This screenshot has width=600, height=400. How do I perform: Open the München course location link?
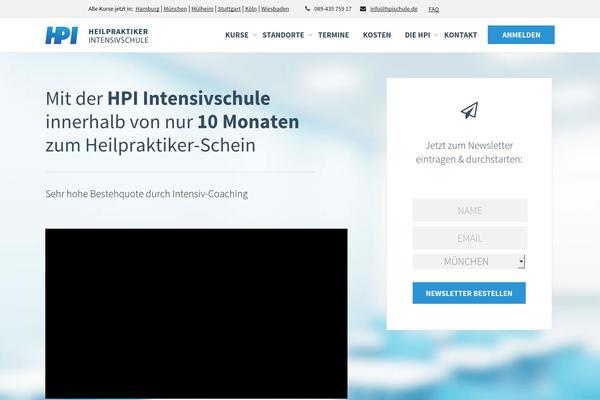[x=175, y=9]
